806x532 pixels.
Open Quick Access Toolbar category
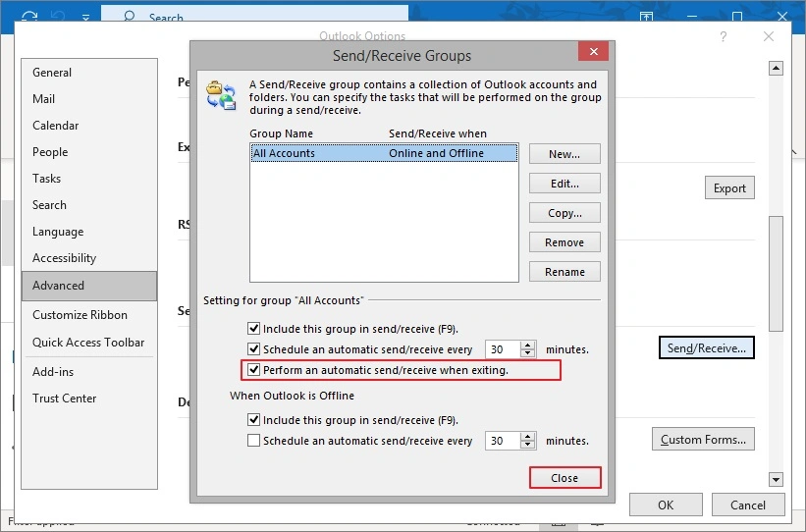coord(89,342)
